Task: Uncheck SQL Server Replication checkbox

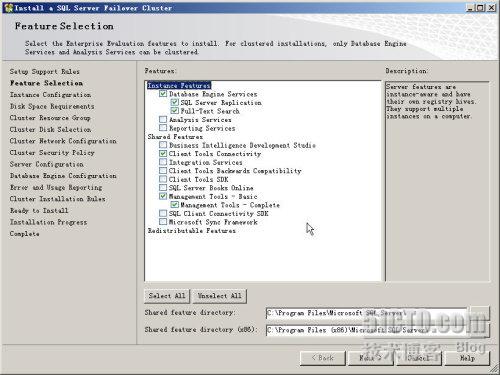Action: click(174, 102)
